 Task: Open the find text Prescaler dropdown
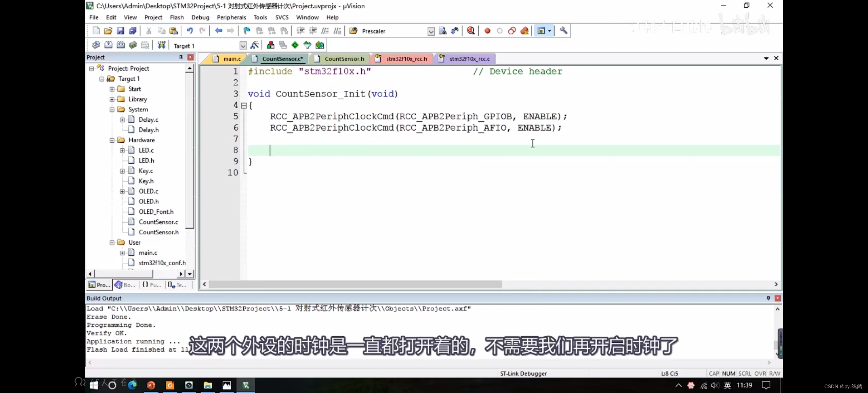tap(431, 31)
